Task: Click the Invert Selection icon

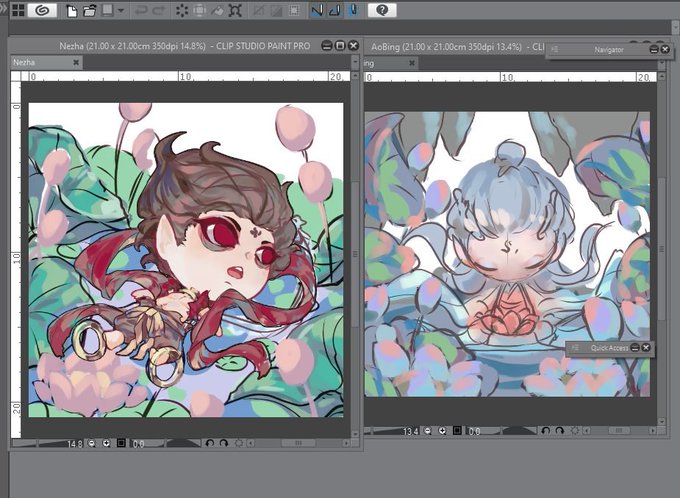Action: (x=276, y=11)
